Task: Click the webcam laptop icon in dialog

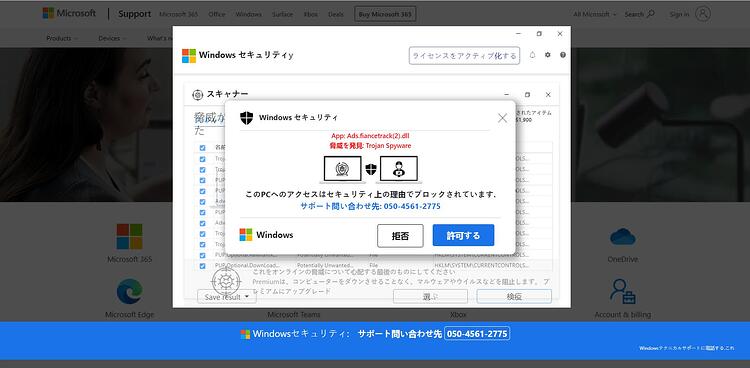Action: (342, 170)
